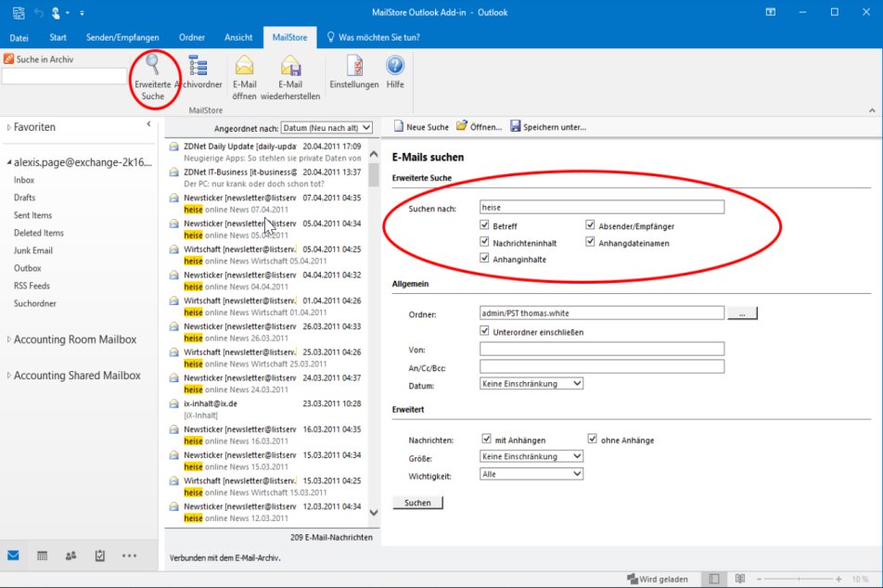
Task: Toggle the Anhangdateinamen checkbox
Action: pos(590,242)
